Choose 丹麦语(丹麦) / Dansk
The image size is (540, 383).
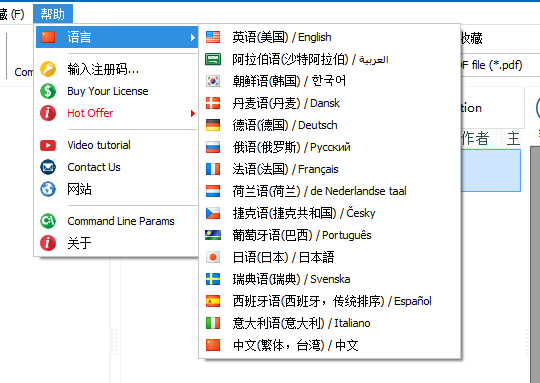click(x=330, y=103)
